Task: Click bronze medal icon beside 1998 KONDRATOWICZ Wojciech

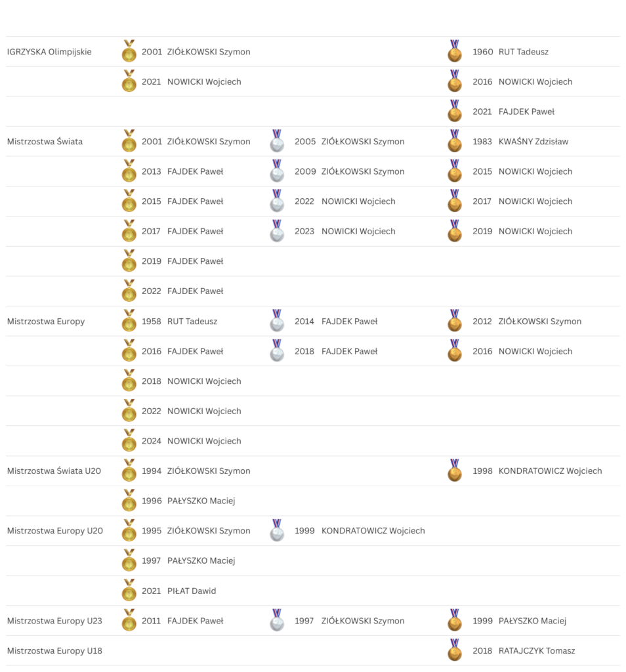Action: tap(455, 471)
